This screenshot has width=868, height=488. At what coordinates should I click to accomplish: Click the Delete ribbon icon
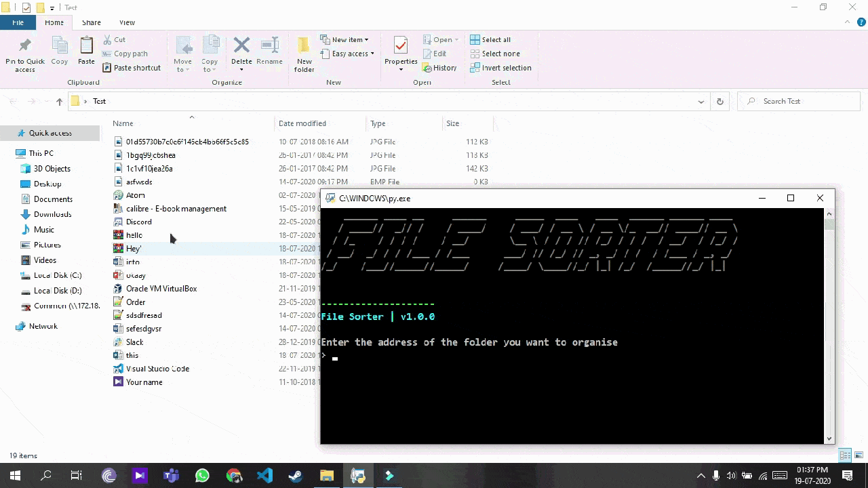point(241,45)
